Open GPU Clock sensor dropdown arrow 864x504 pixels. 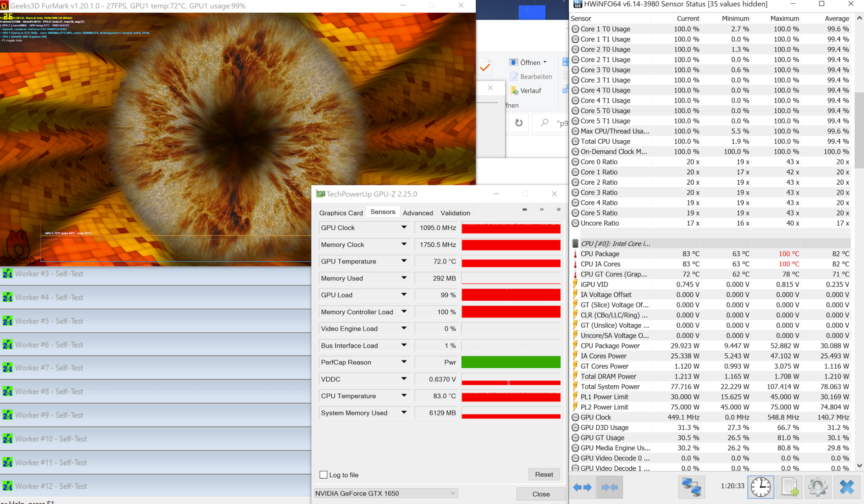[x=404, y=227]
